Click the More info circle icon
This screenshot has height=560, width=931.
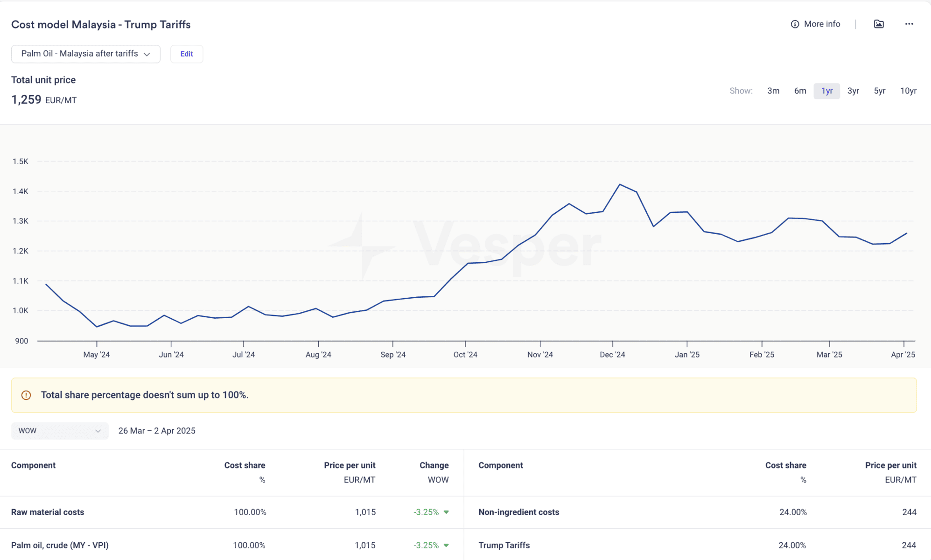tap(795, 24)
